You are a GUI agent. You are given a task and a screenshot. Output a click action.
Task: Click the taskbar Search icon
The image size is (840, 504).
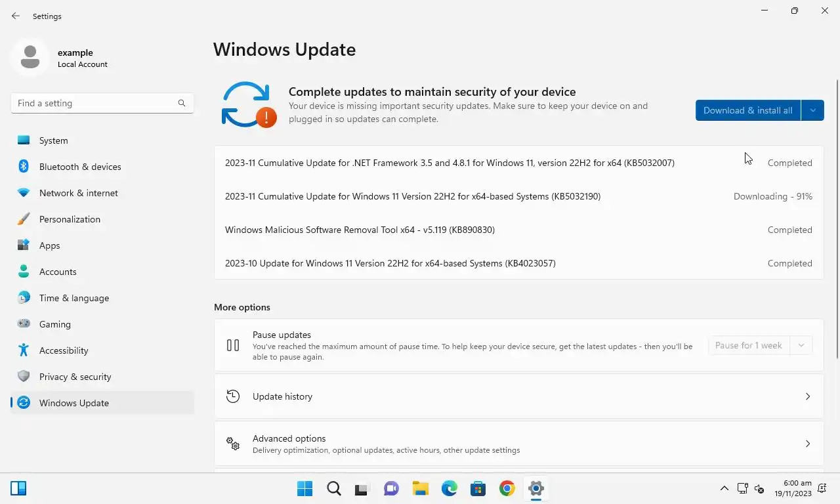[333, 488]
